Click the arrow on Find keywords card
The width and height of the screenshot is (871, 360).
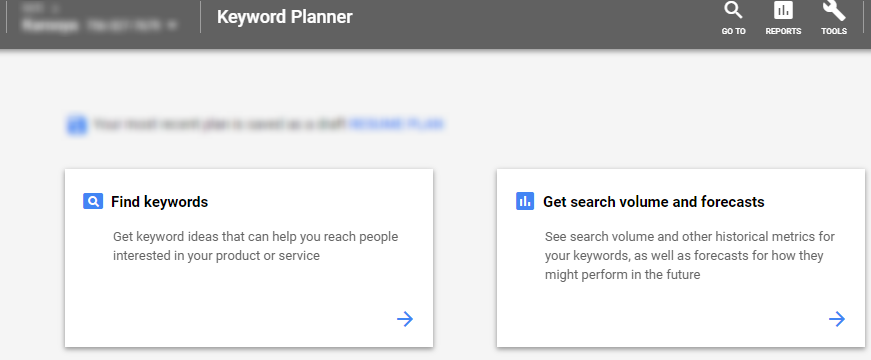point(405,319)
